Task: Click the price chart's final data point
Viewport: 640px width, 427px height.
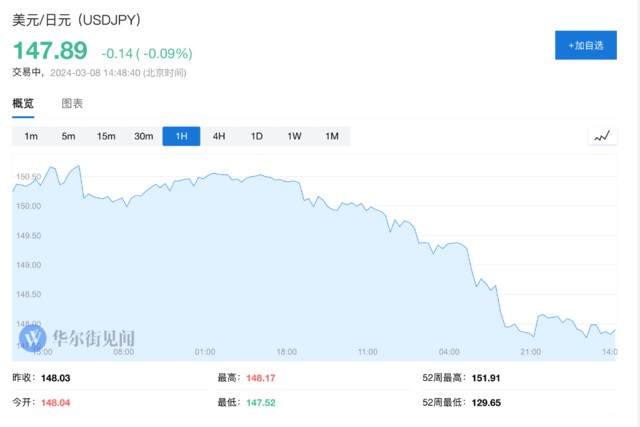Action: [x=615, y=330]
